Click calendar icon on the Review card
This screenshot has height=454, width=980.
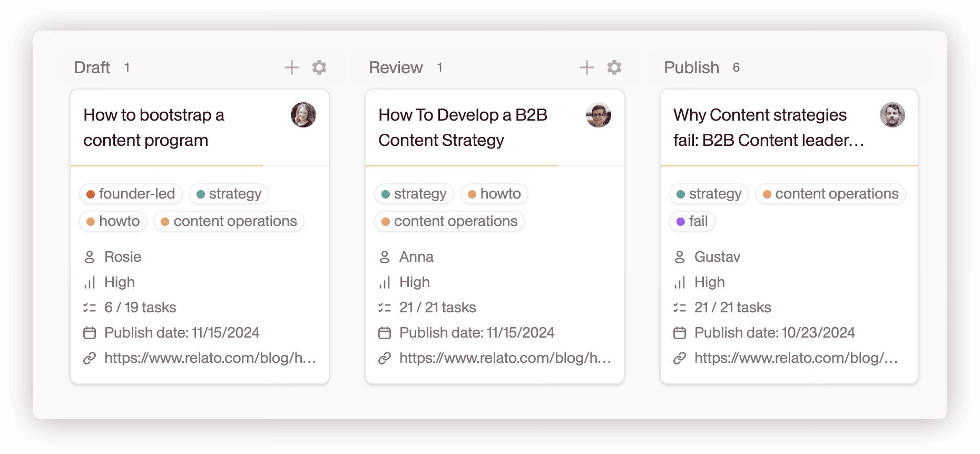coord(385,333)
